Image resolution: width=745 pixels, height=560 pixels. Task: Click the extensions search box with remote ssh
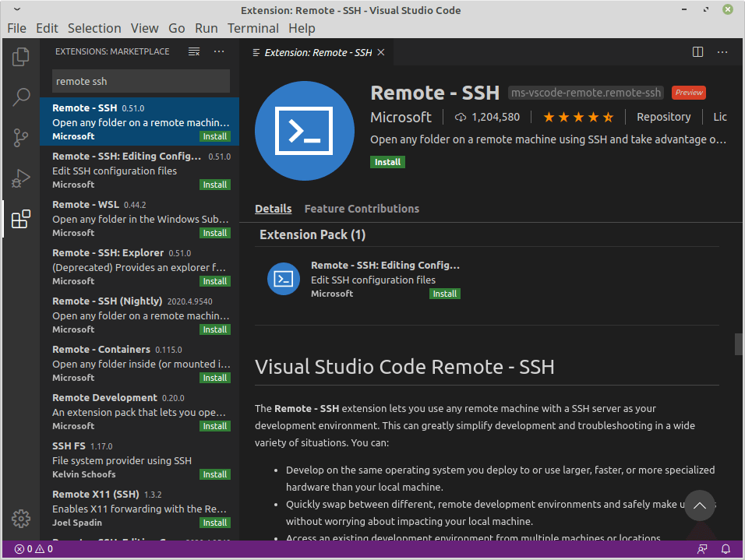point(140,81)
